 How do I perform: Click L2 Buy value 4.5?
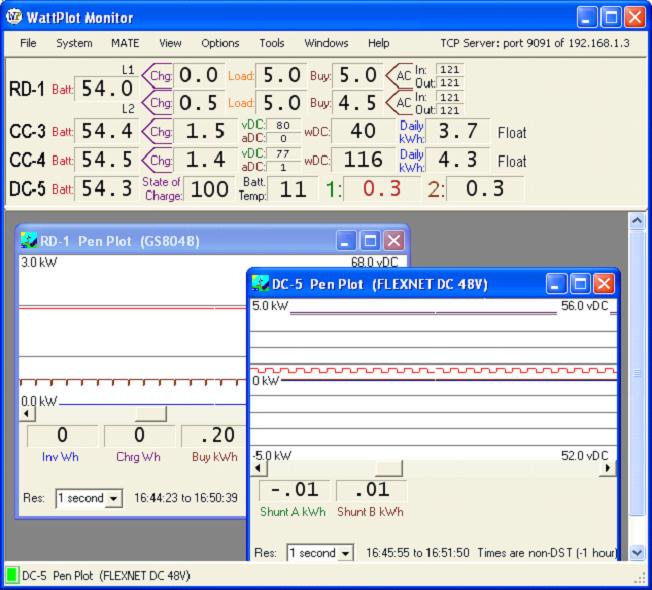[x=358, y=103]
